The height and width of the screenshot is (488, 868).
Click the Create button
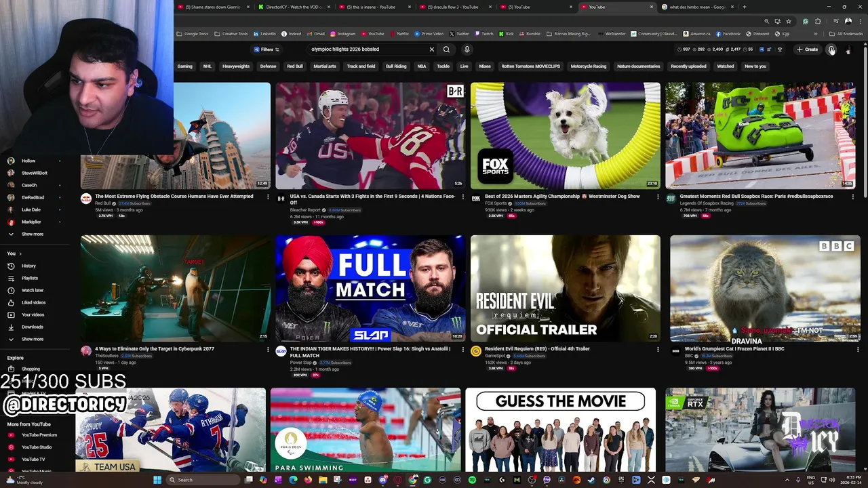click(x=808, y=49)
